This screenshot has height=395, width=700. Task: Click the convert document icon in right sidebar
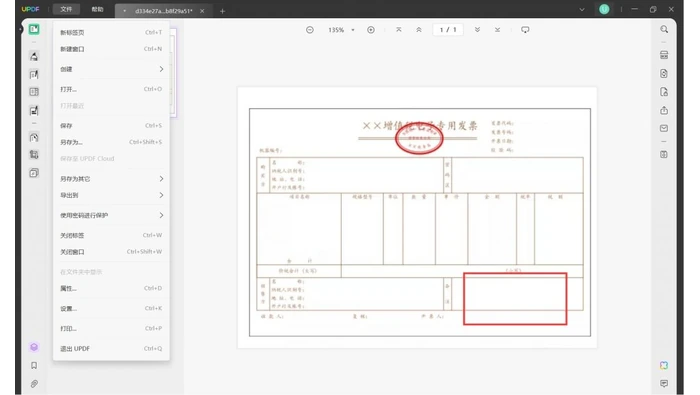[664, 74]
